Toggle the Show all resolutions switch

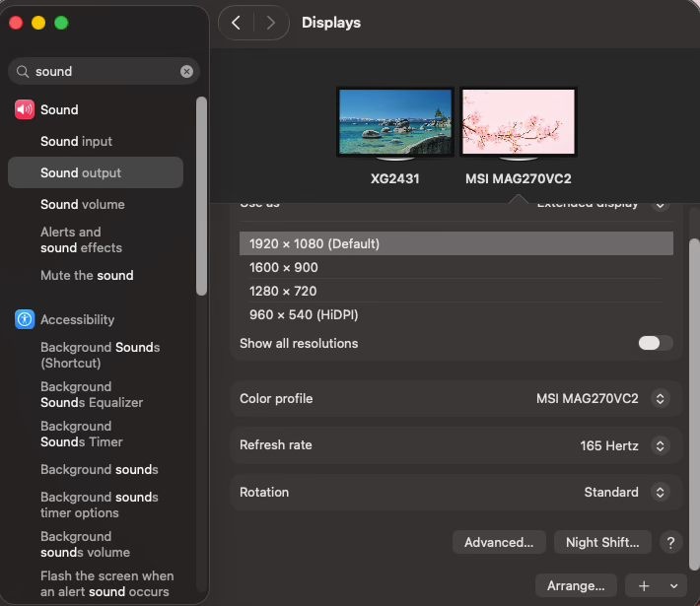[x=656, y=343]
